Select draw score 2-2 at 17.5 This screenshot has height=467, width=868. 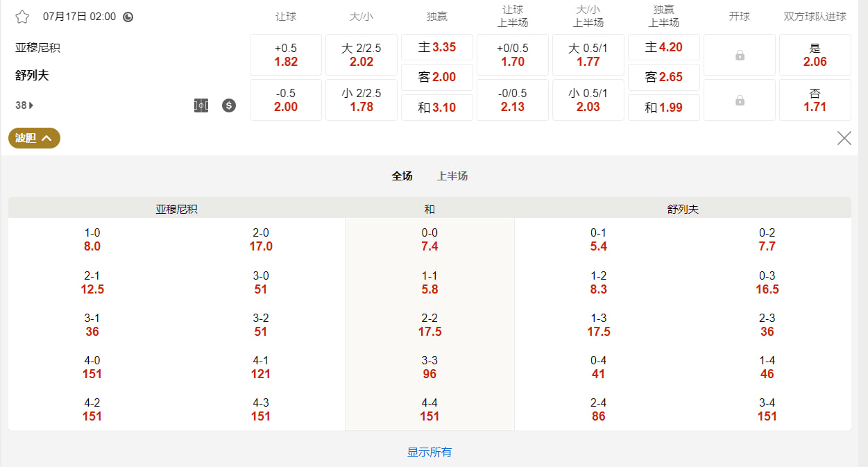429,325
